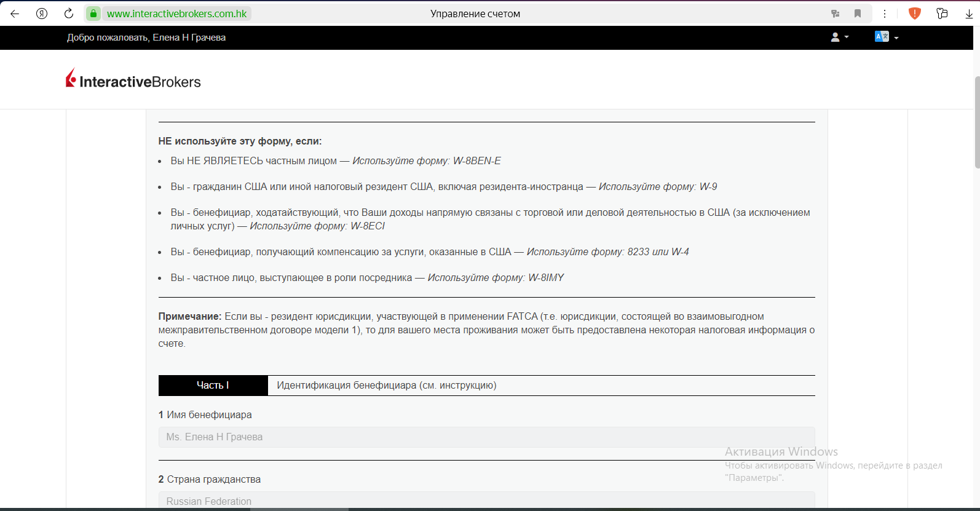
Task: Click the www.interactivebrokers.com.hk address
Action: (177, 14)
